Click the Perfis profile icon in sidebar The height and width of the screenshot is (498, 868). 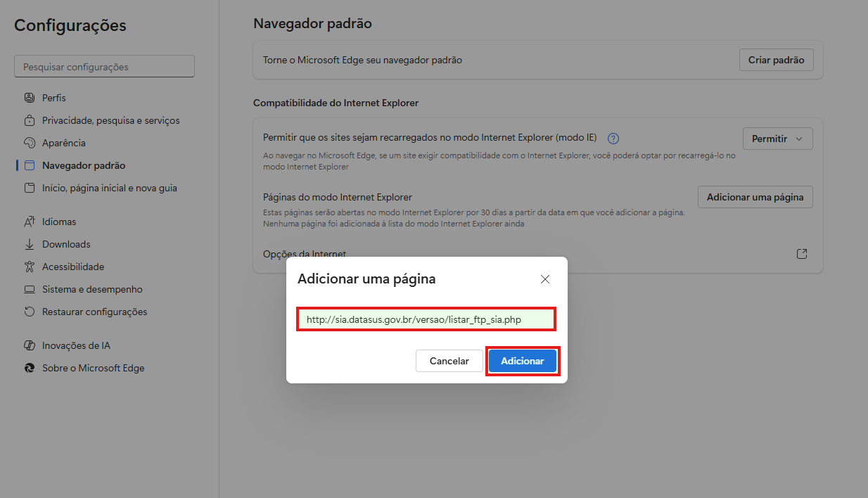click(29, 98)
